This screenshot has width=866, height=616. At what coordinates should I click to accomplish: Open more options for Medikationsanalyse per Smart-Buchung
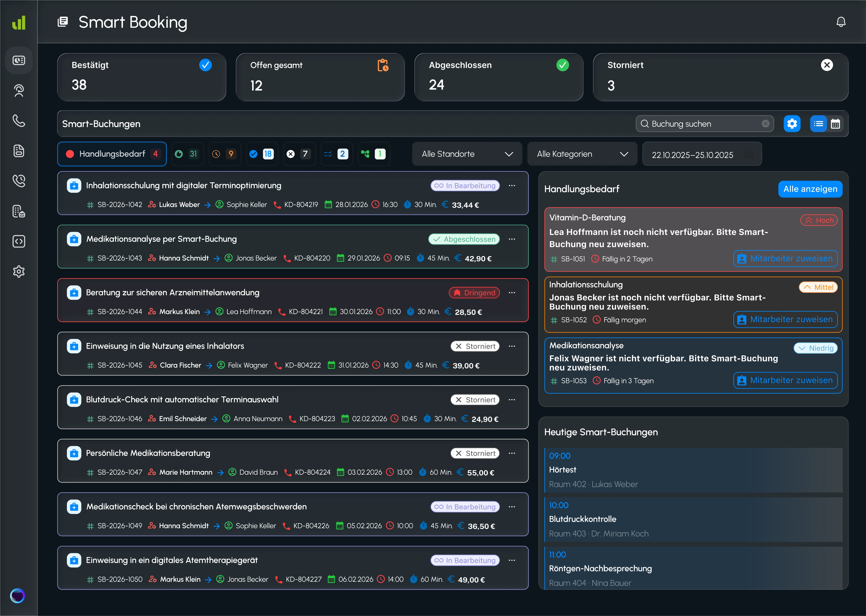coord(512,239)
